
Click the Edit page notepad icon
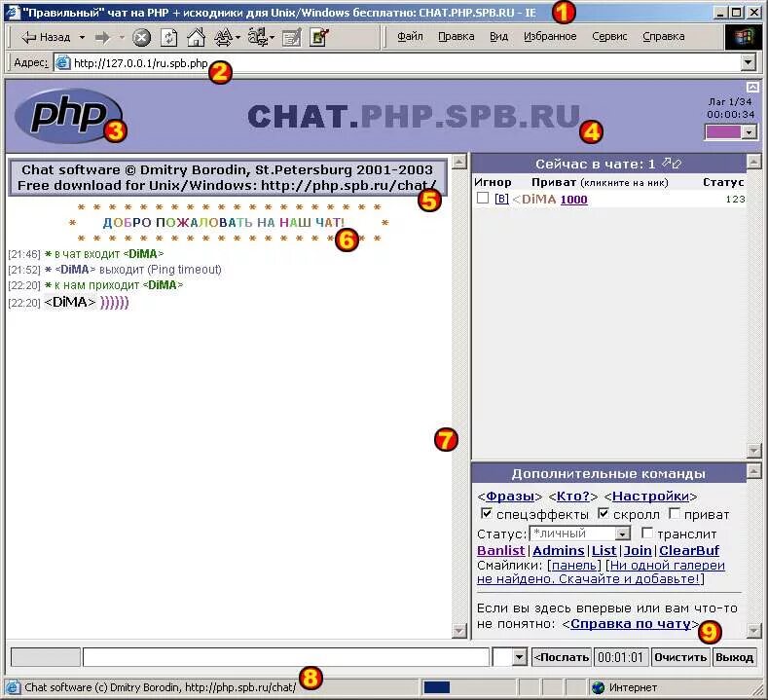pyautogui.click(x=291, y=37)
